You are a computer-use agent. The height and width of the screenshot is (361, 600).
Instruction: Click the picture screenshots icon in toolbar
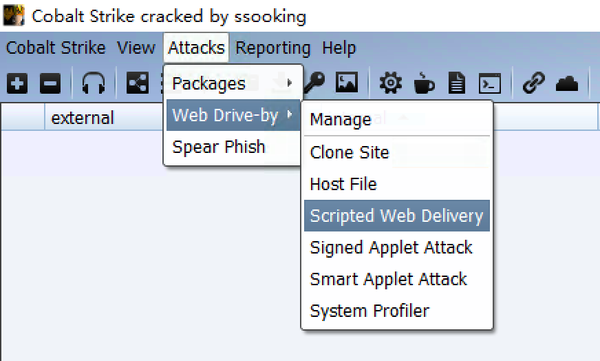click(347, 82)
